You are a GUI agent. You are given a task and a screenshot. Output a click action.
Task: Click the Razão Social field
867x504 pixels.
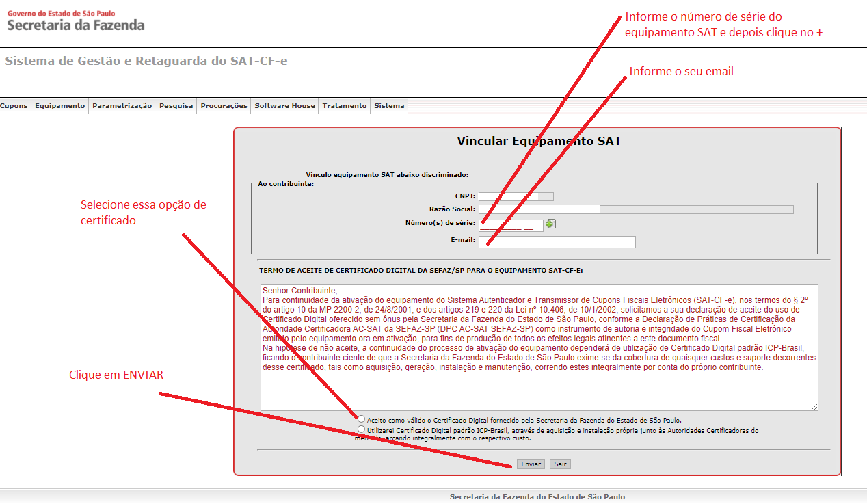point(635,210)
